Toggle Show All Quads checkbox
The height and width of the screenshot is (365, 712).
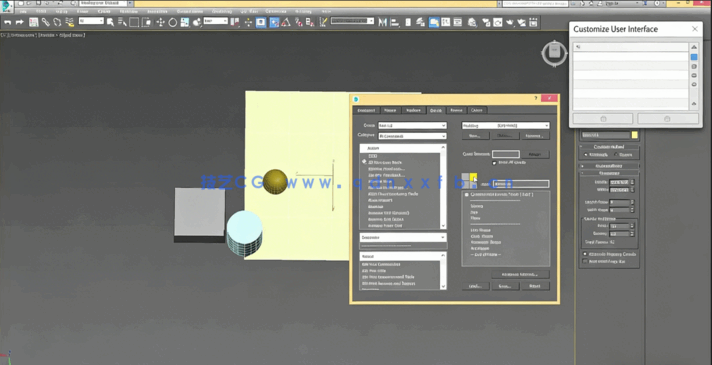(494, 163)
